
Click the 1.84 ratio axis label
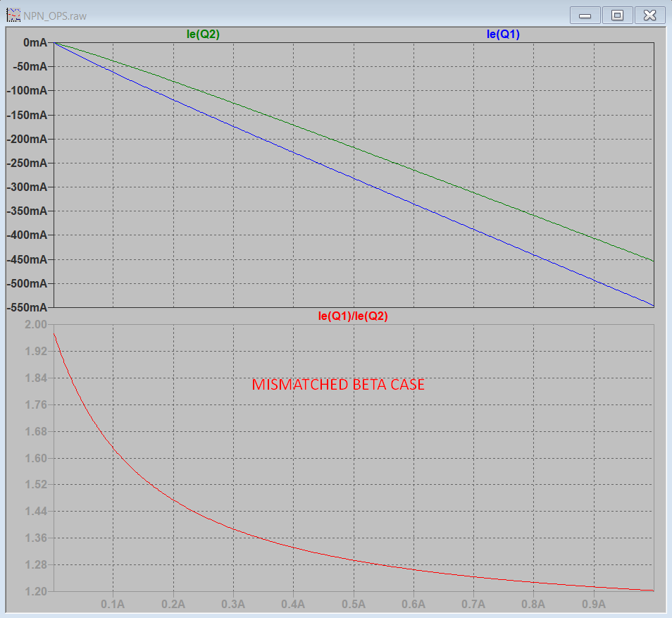point(36,378)
